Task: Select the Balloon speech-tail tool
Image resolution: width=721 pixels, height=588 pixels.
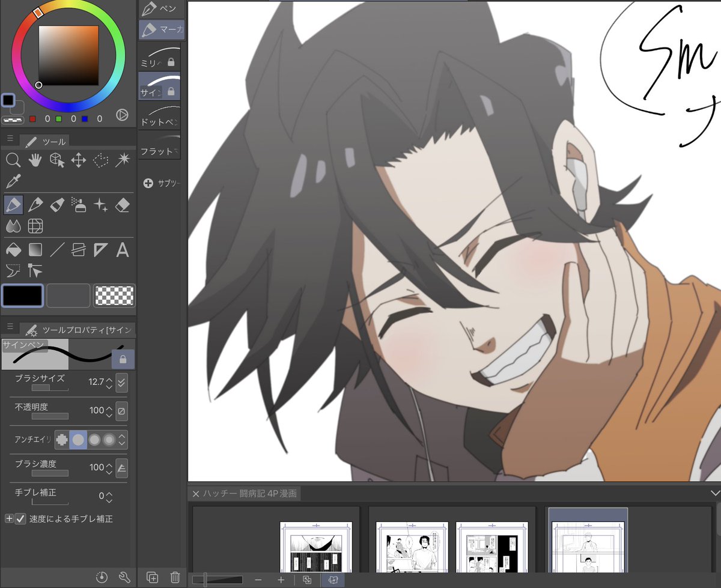Action: (x=13, y=270)
